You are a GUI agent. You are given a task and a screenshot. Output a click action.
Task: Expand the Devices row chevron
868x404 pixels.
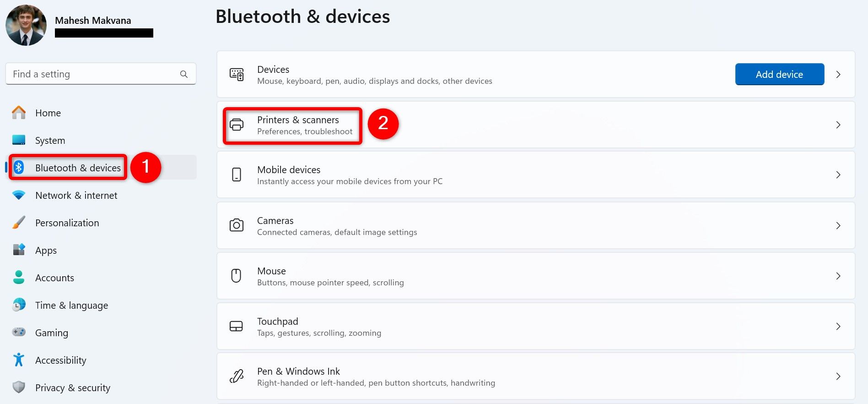[838, 74]
